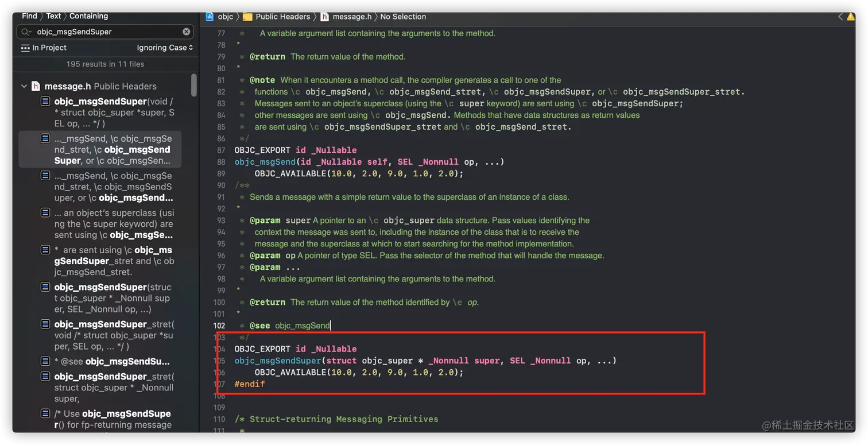Open the Ignoring Case dropdown
The image size is (868, 445).
[x=165, y=48]
